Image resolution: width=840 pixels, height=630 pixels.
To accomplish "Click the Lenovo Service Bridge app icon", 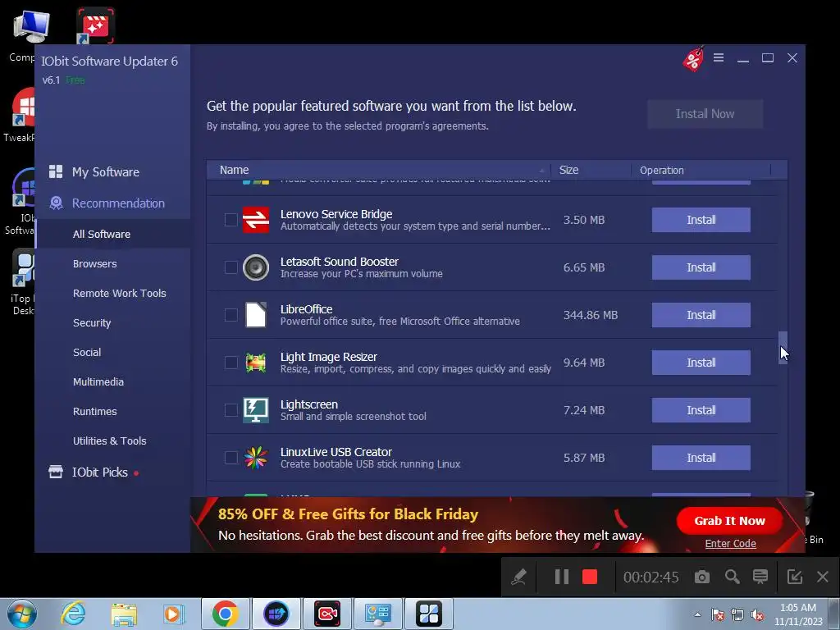I will 256,220.
